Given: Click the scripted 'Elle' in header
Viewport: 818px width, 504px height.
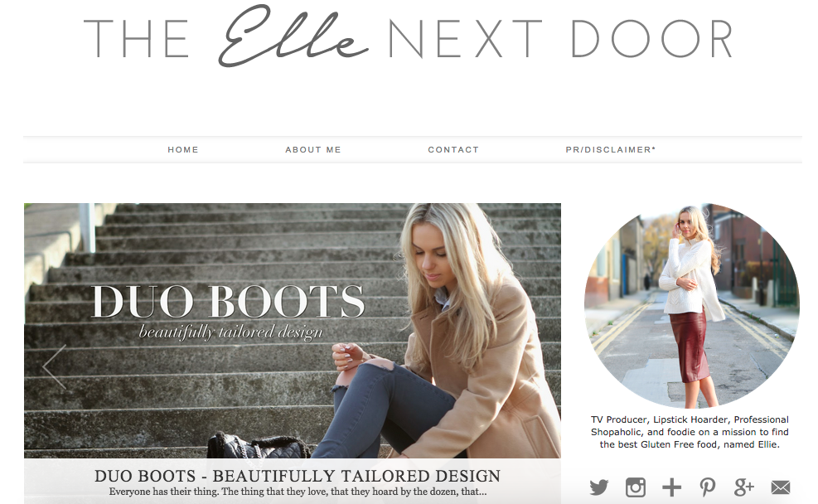Looking at the screenshot, I should [x=293, y=36].
